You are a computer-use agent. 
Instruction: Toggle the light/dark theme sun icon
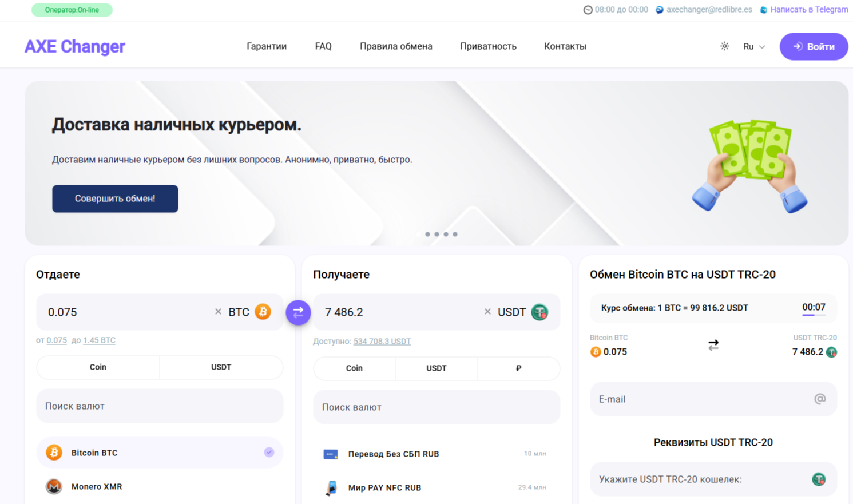click(x=725, y=46)
